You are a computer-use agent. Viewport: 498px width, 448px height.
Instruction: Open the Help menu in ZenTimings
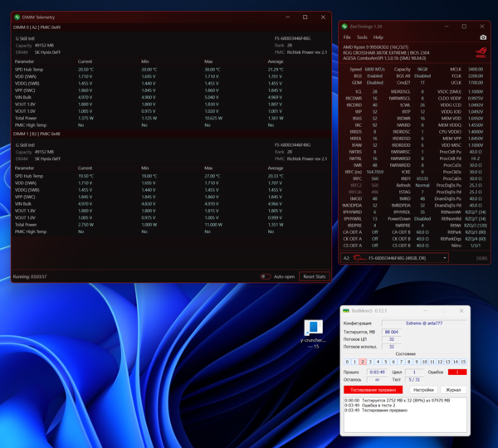(x=378, y=37)
